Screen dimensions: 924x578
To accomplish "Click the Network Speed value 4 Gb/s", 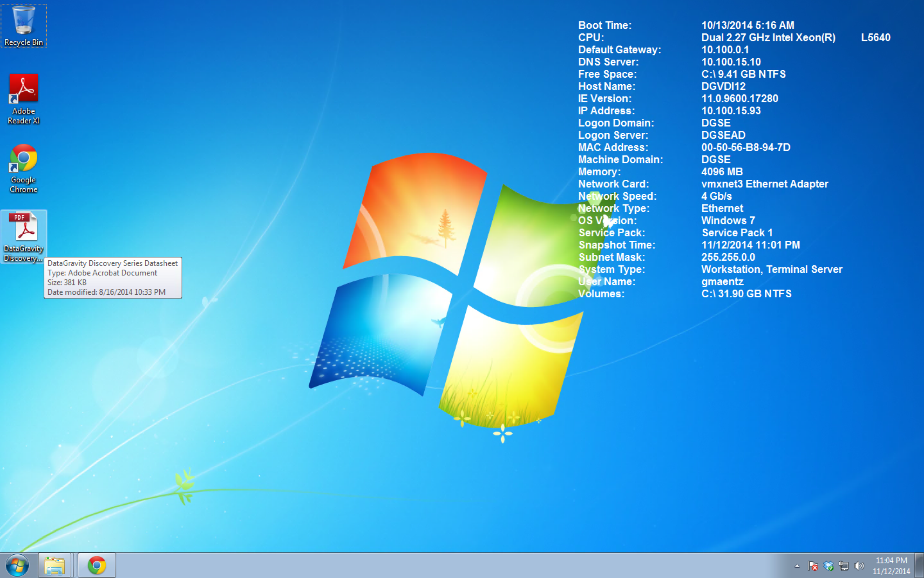I will point(716,196).
